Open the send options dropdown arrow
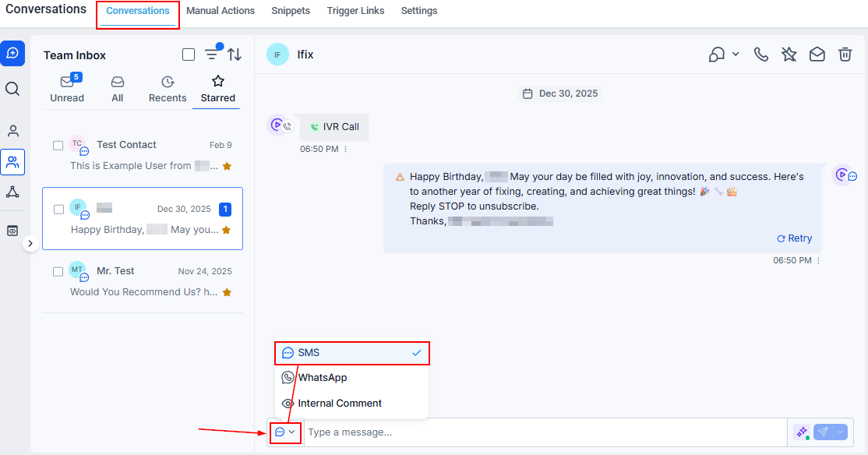 click(841, 432)
